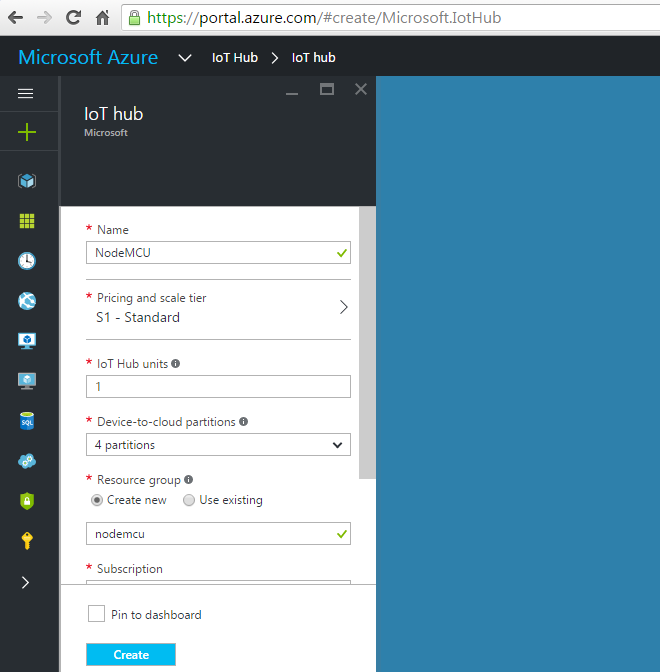Open the 4 partitions dropdown
The height and width of the screenshot is (672, 660).
218,445
